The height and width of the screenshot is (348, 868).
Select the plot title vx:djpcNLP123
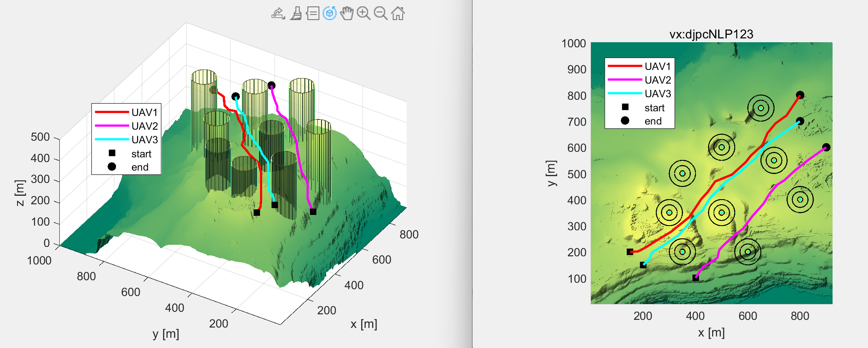pos(711,34)
